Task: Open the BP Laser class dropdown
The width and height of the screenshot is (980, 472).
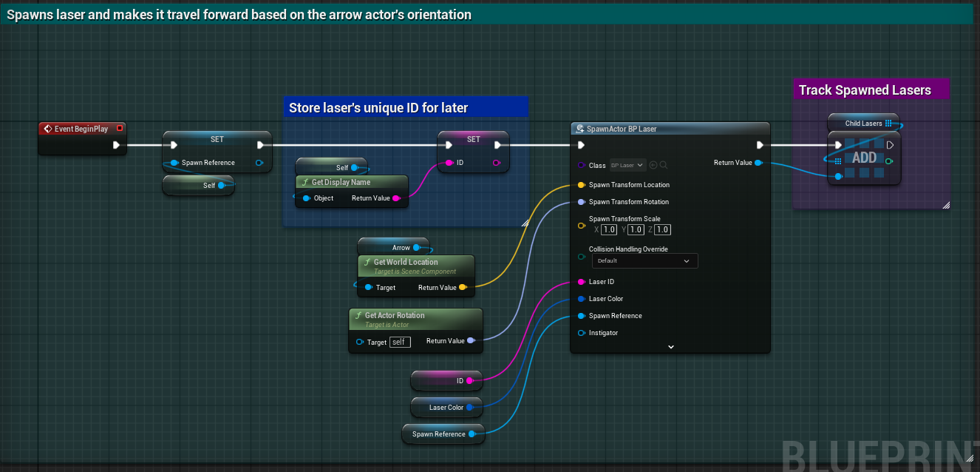Action: (627, 165)
